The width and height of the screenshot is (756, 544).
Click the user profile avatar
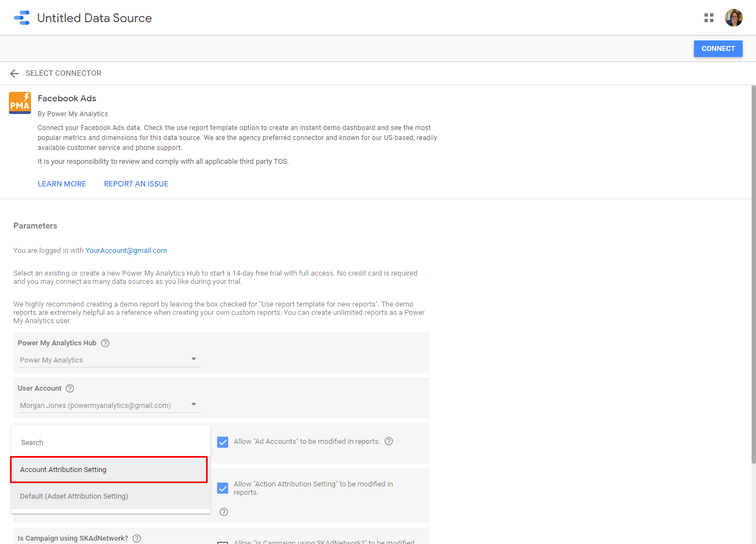[x=733, y=18]
